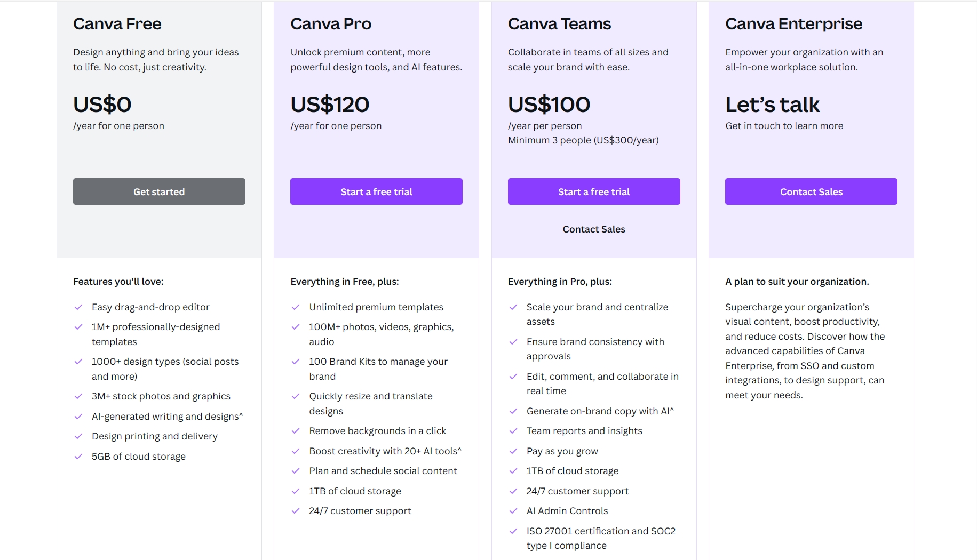Start a free trial of Canva Pro
Viewport: 977px width, 560px height.
tap(376, 191)
